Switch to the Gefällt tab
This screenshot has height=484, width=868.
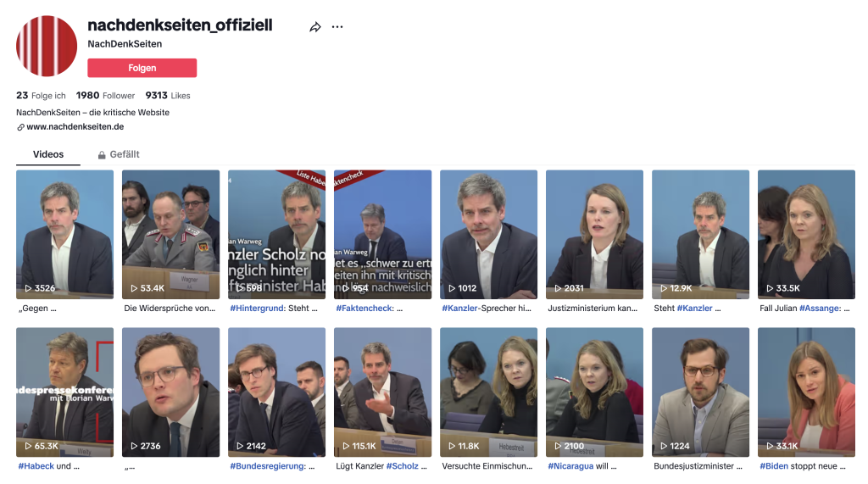tap(119, 154)
